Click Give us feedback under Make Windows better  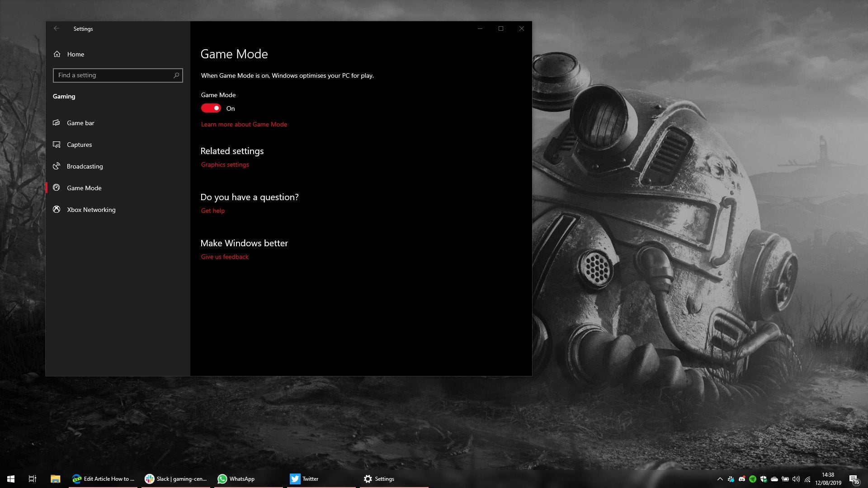point(224,256)
